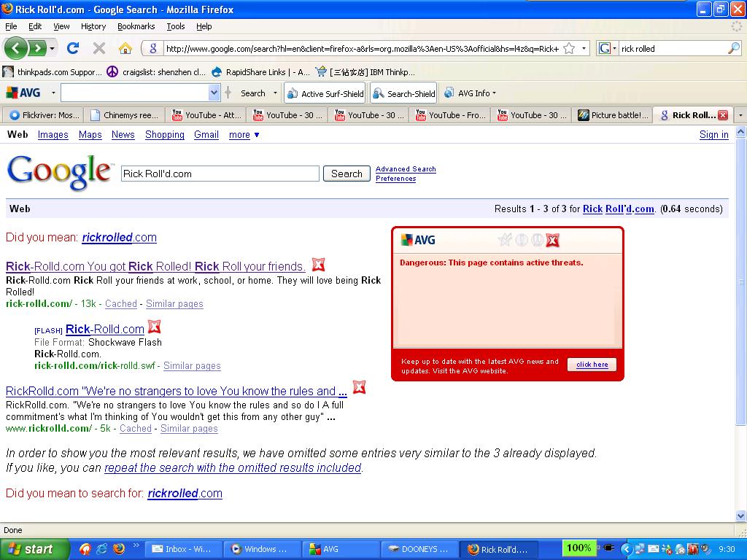The image size is (747, 560).
Task: Repeat search with omitted results included
Action: point(233,467)
